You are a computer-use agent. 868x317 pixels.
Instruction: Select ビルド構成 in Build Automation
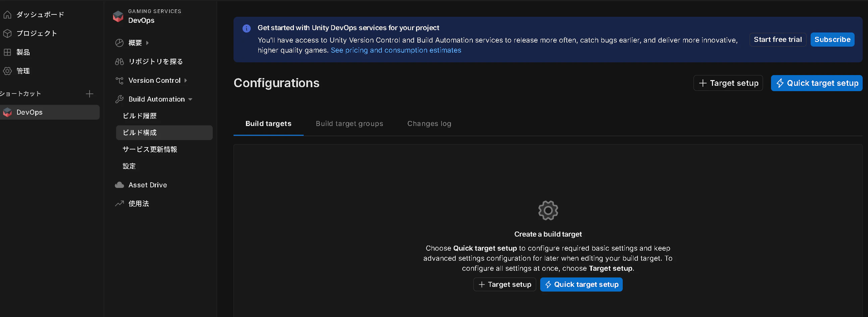[x=164, y=133]
